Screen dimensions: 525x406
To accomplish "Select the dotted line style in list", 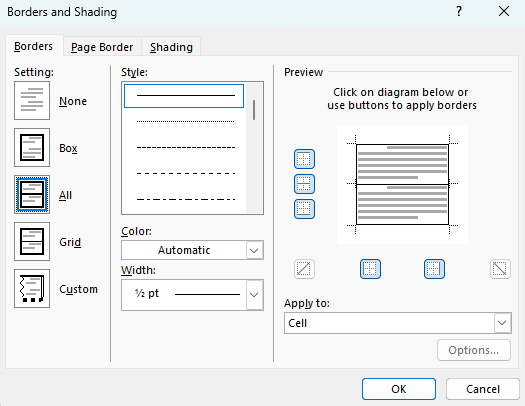I will (x=185, y=121).
